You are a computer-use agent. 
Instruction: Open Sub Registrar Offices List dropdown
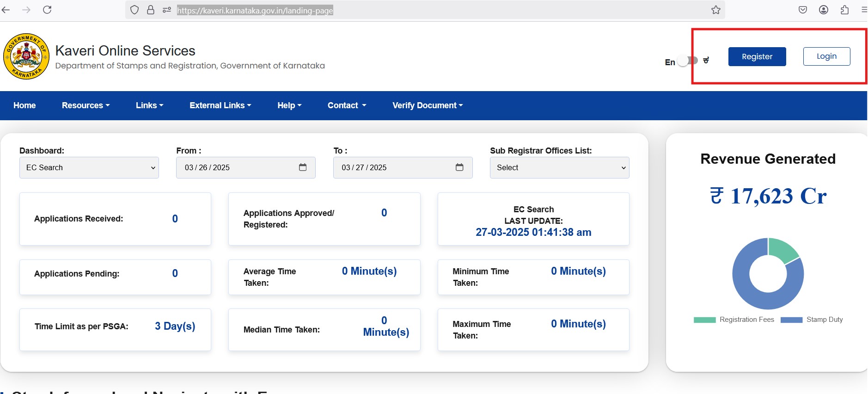click(x=560, y=167)
